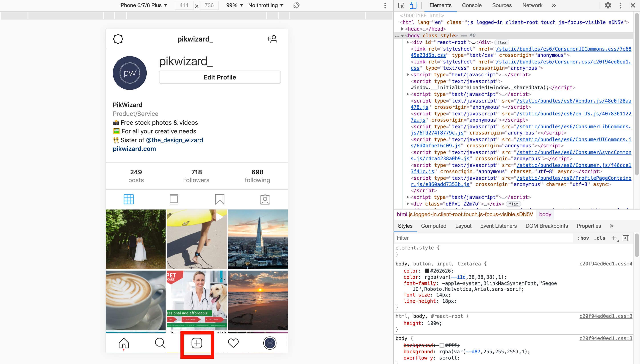Toggle the device toolbar icon
The image size is (640, 364).
413,5
